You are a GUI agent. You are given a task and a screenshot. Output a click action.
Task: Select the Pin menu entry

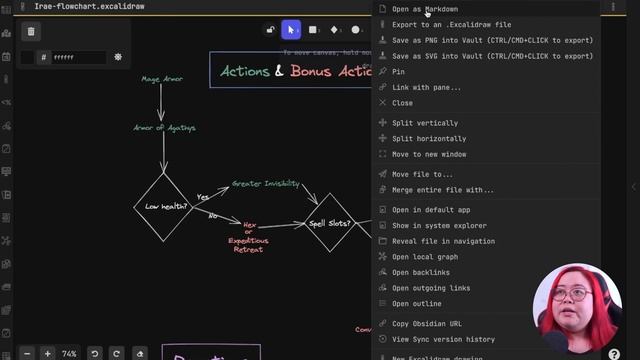pyautogui.click(x=486, y=71)
